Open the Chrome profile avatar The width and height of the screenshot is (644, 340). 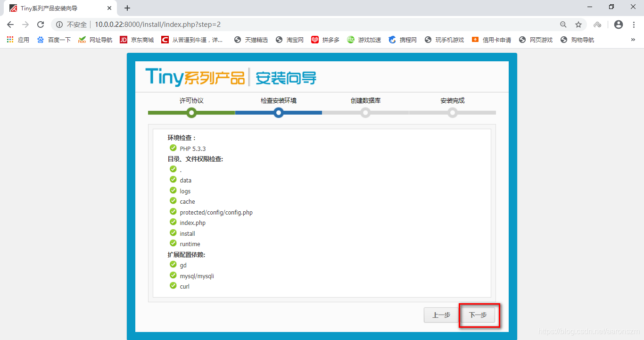[619, 25]
